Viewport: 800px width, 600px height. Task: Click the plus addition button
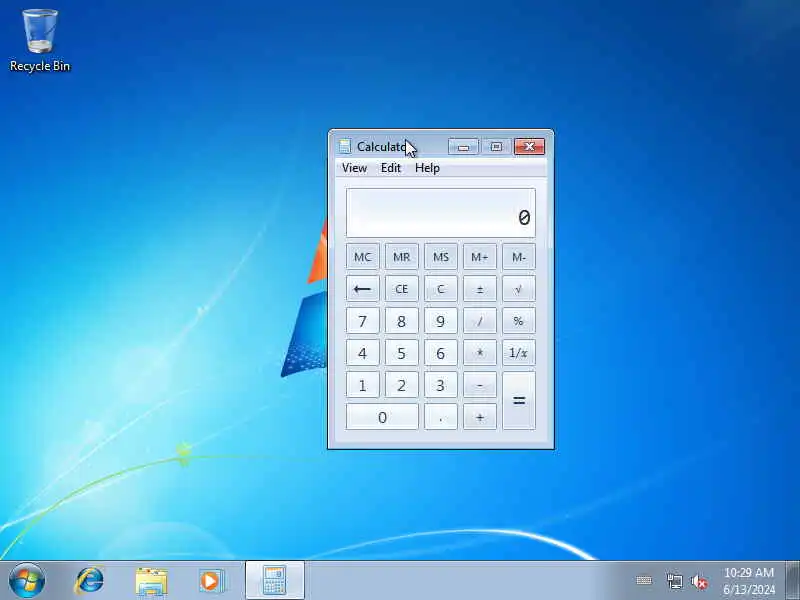tap(480, 417)
